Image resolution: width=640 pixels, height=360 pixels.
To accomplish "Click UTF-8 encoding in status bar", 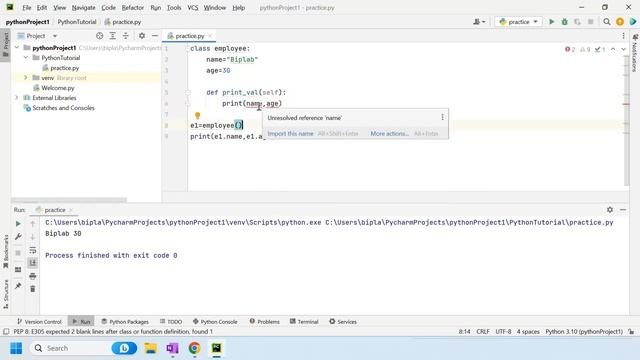I will 503,331.
